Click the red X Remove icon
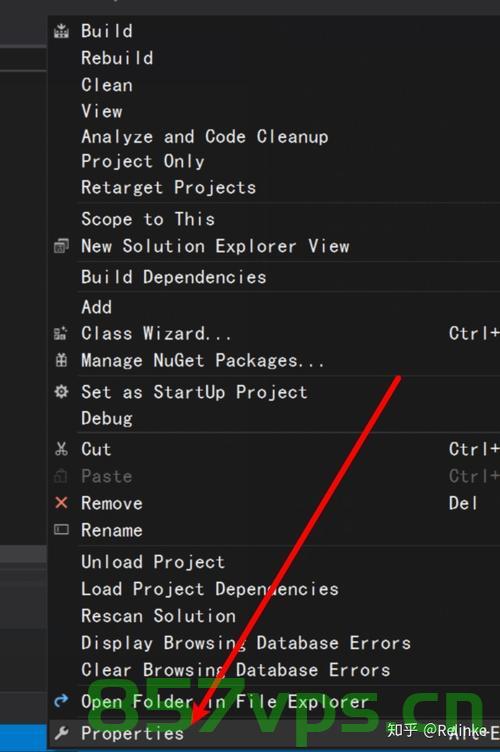Screen dimensions: 500x752 click(x=61, y=503)
